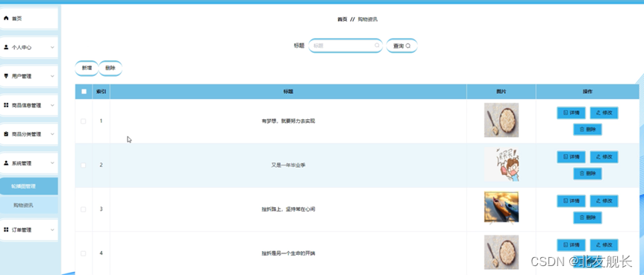Click the row 删除 button for 有梦想，就要努力去实现

(x=587, y=130)
